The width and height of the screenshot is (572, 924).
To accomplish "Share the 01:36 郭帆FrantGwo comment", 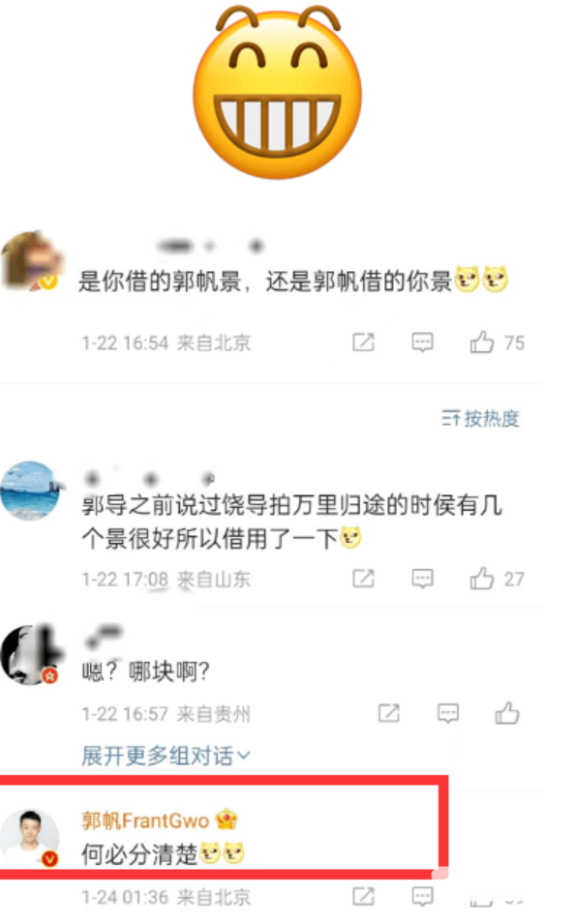I will 363,896.
